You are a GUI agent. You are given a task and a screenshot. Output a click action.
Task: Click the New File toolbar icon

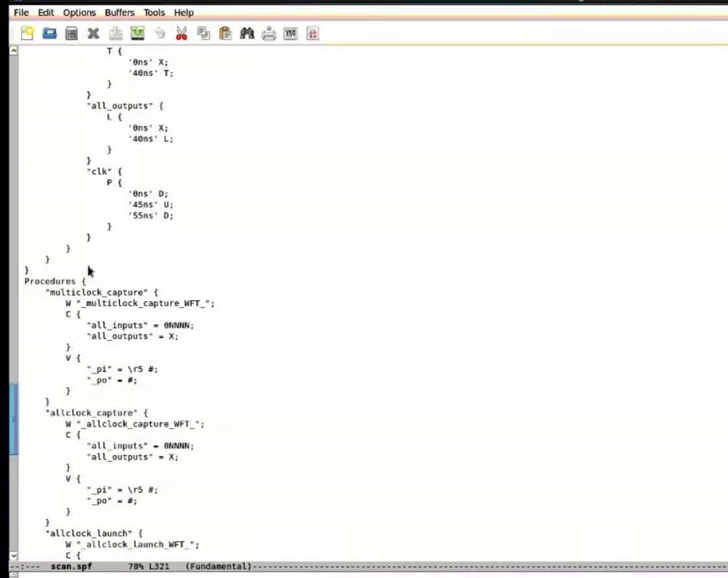click(27, 34)
